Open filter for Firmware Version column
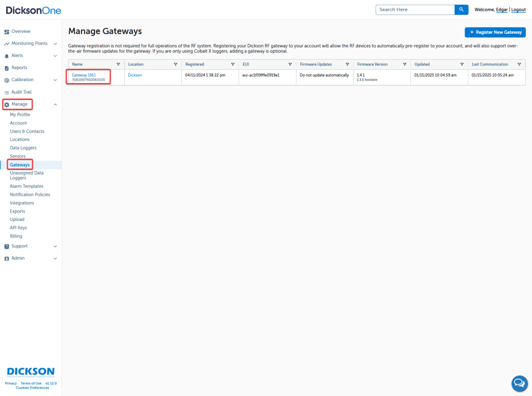Screen dimensions: 532x396 [404, 64]
